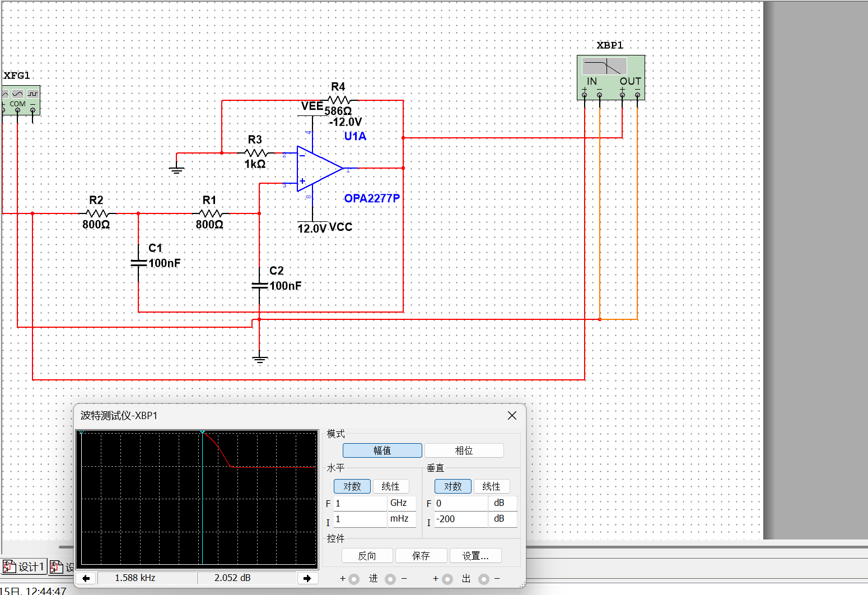Select the XBP1 Bode plotter instrument icon
868x595 pixels.
[611, 78]
